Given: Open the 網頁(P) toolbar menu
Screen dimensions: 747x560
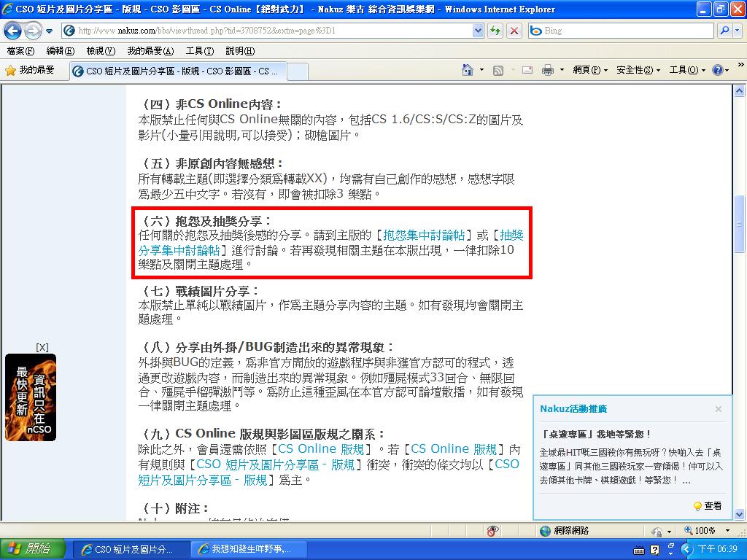Looking at the screenshot, I should [590, 71].
